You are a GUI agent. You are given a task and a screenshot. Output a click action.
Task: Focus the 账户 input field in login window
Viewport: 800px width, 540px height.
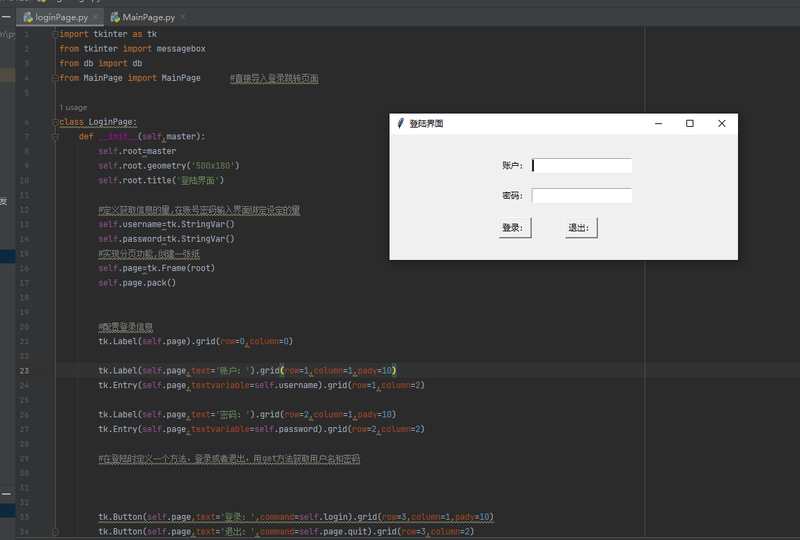point(582,165)
